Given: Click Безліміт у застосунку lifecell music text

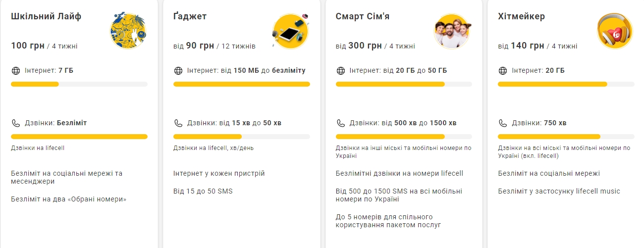Looking at the screenshot, I should coord(559,191).
